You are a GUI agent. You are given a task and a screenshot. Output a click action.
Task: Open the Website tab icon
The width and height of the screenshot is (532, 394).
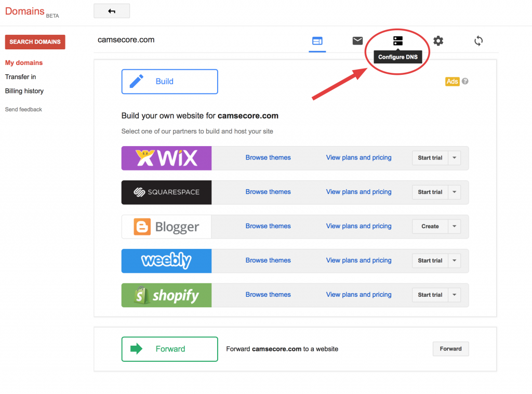317,41
